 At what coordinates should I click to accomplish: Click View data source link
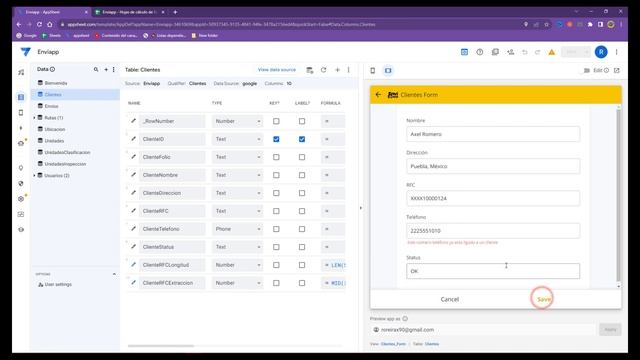click(x=277, y=70)
